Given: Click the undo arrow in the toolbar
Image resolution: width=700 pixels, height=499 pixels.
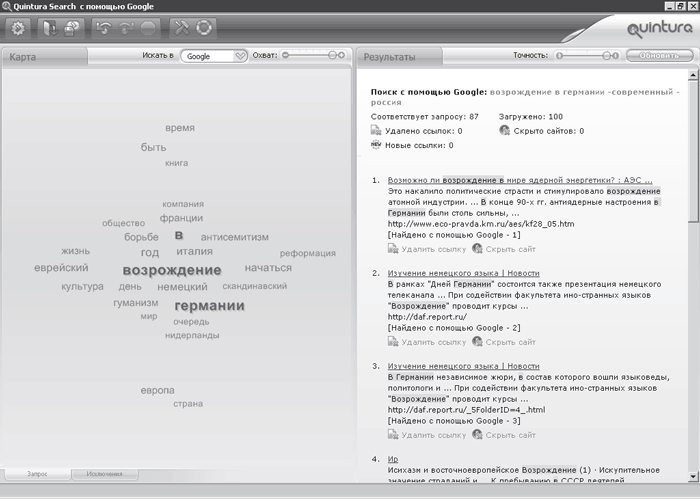Looking at the screenshot, I should pos(104,28).
